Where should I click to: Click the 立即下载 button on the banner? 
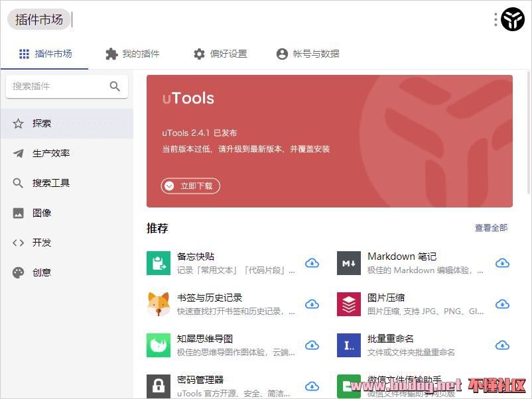(x=190, y=186)
